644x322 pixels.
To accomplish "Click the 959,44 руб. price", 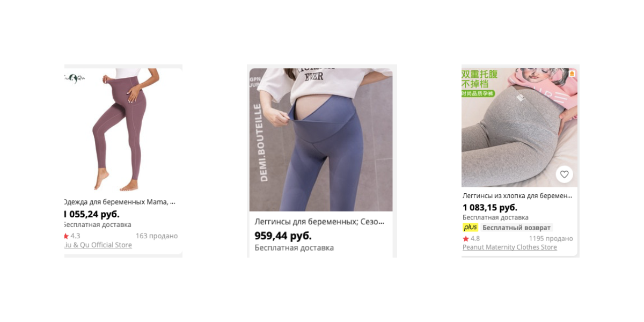I will coord(283,236).
